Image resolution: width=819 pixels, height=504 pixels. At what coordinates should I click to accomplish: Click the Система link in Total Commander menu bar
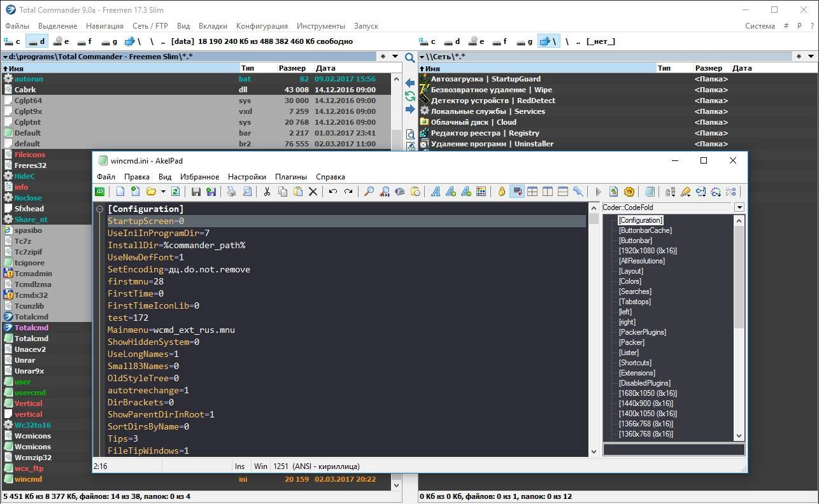coord(760,26)
